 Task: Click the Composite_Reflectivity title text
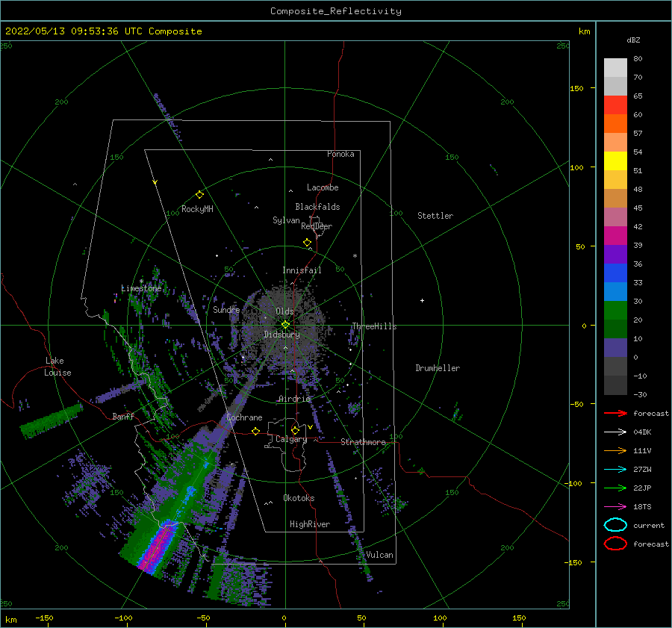coord(336,11)
